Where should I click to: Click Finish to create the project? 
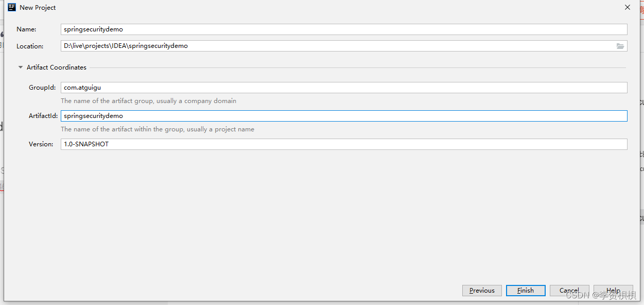[x=526, y=291]
